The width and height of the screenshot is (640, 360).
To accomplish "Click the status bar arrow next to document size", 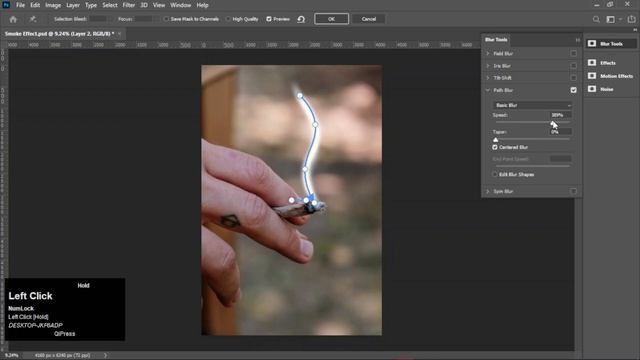I will point(105,356).
